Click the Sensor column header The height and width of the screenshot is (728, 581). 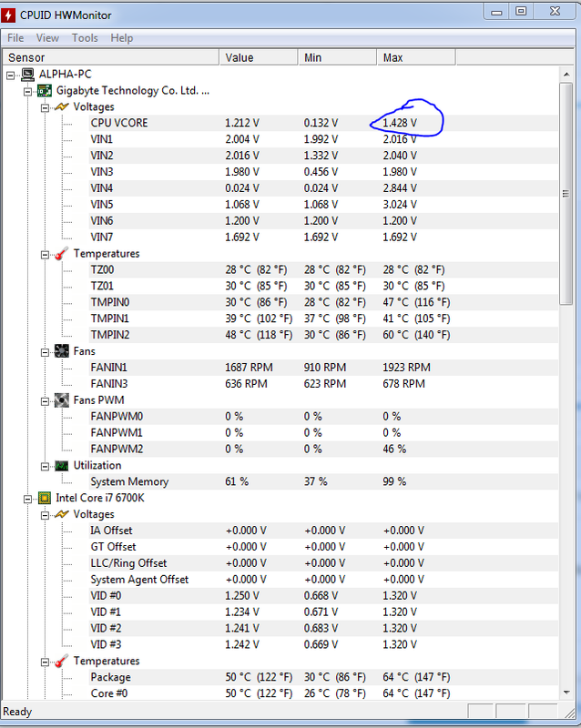110,57
